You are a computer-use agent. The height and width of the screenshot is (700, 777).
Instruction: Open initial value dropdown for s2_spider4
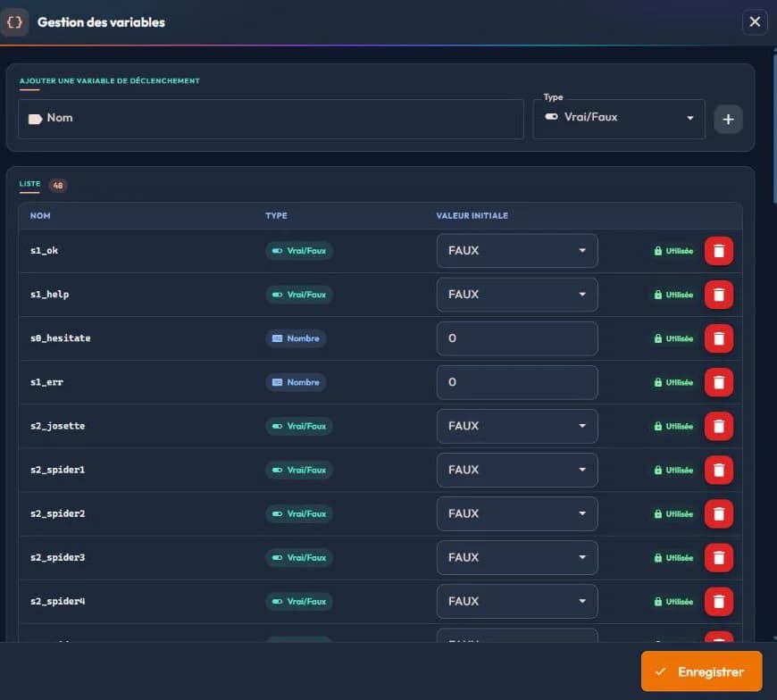coord(517,602)
